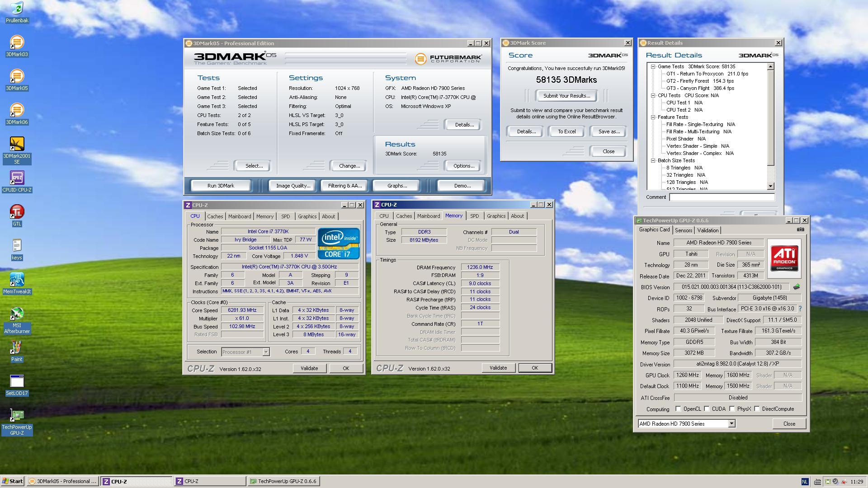Click OK in the right CPU-Z Memory window
Screen dimensions: 868x488
coord(535,368)
